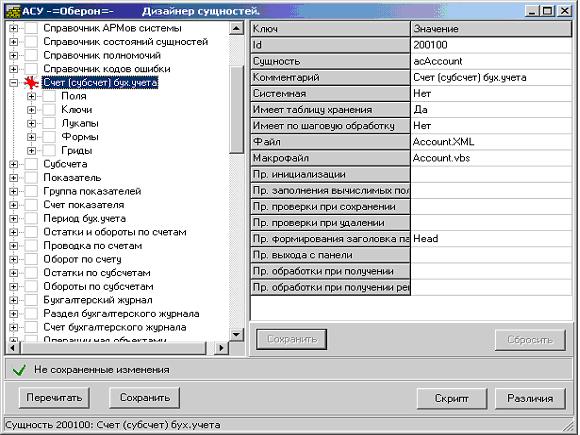This screenshot has width=580, height=435.
Task: Click the green checkmark status icon
Action: point(19,370)
